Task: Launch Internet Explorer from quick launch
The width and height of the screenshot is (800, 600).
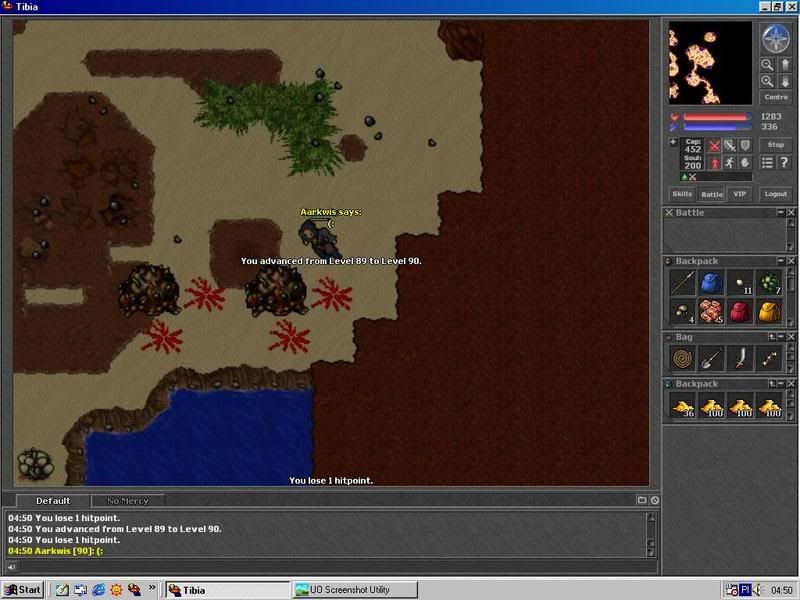Action: point(98,590)
